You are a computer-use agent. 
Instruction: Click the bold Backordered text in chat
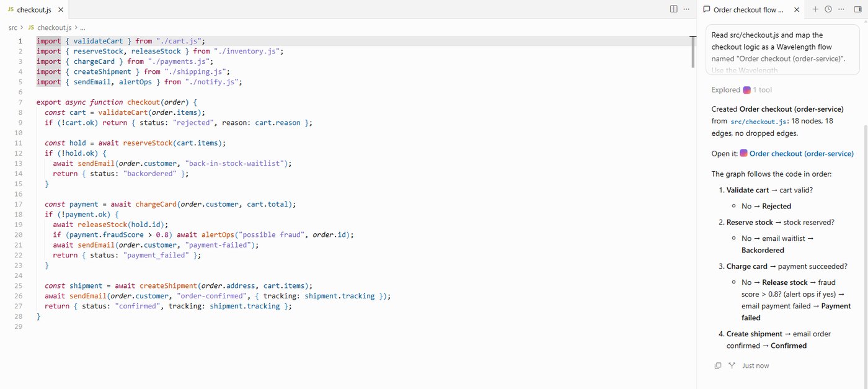point(763,250)
